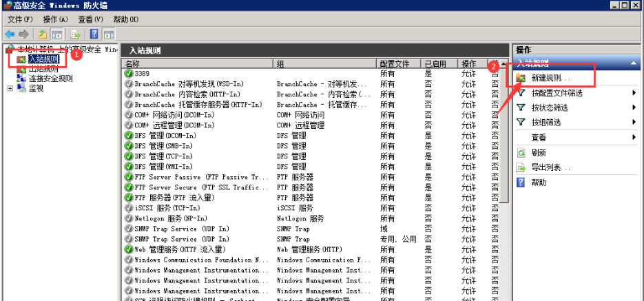The width and height of the screenshot is (644, 301).
Task: Open the 查看(V) menu
Action: (x=90, y=19)
